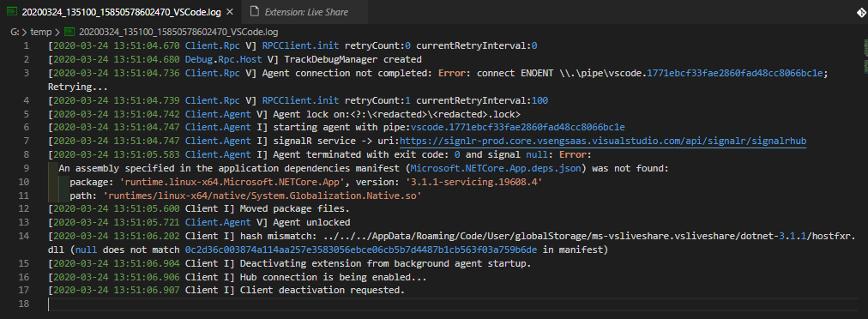
Task: Click line number 14 in the gutter
Action: (x=23, y=237)
